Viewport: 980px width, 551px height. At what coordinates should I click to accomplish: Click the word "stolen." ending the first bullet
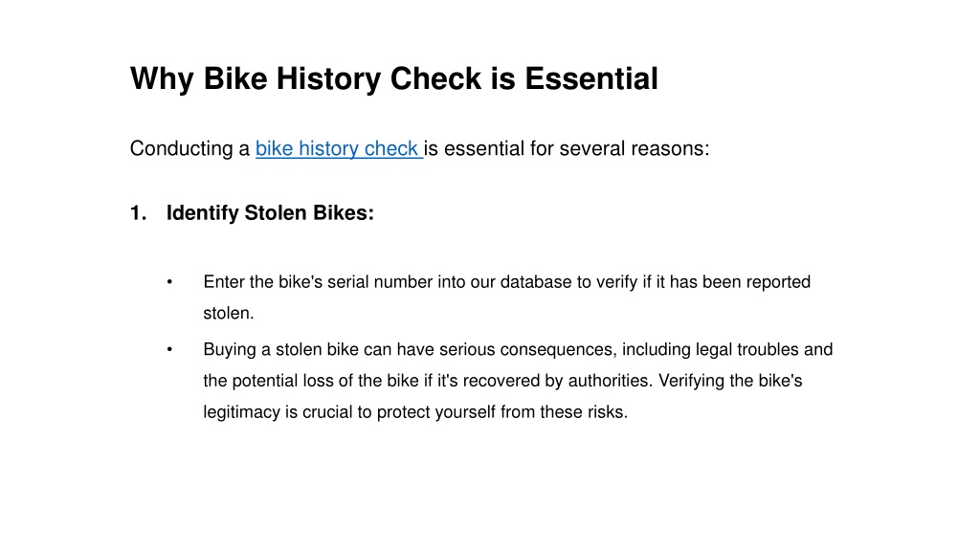coord(229,314)
